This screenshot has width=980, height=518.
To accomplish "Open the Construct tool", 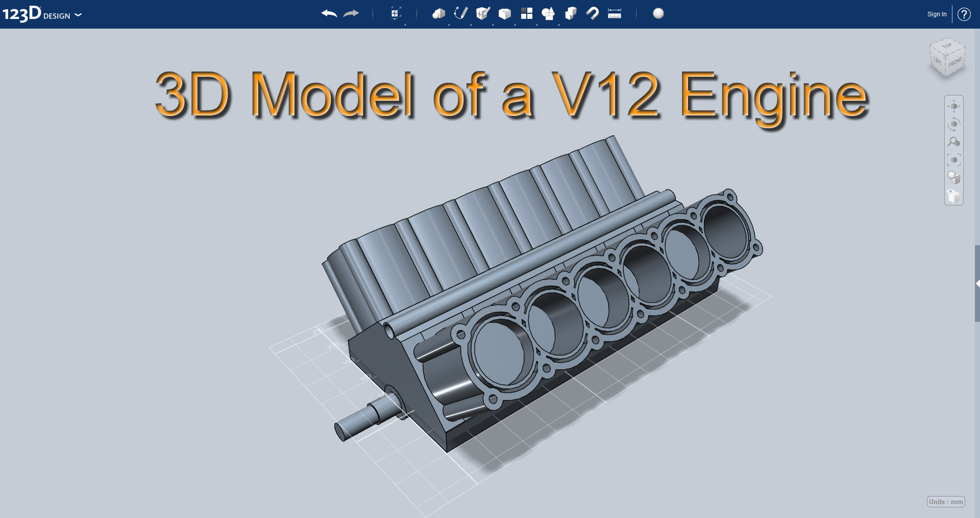I will (x=483, y=14).
